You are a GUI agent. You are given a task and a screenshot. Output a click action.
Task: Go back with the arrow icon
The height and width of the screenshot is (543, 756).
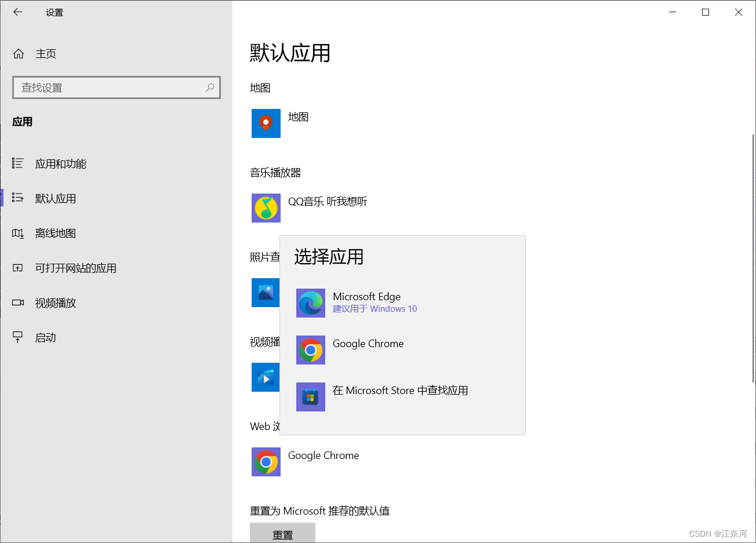coord(18,12)
